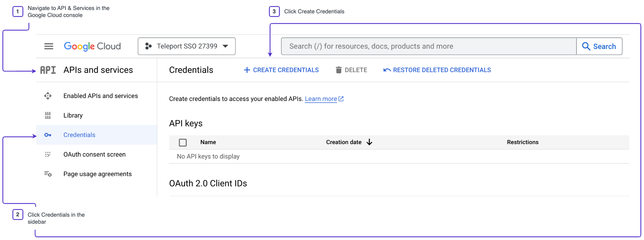
Task: Go to Enabled APIs and services
Action: tap(101, 96)
